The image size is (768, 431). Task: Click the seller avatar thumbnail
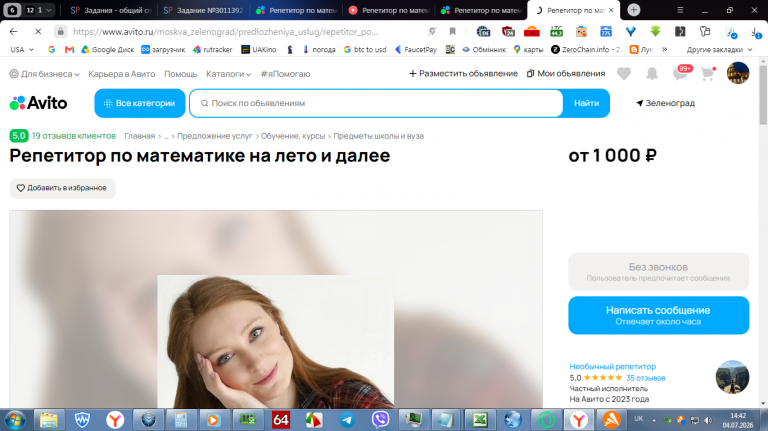point(732,377)
